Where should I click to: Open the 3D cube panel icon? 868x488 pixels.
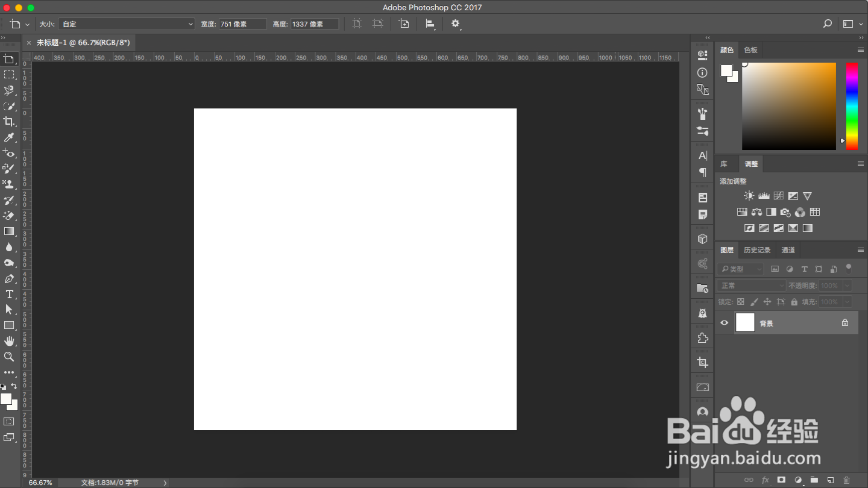[702, 239]
